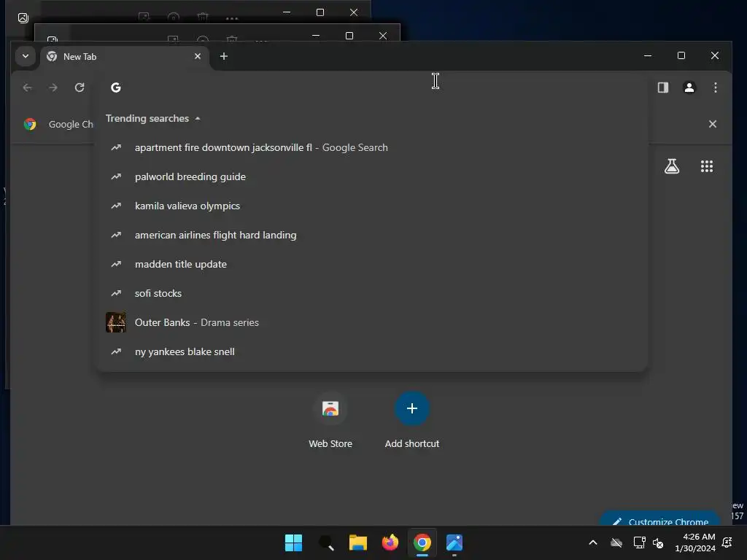
Task: Choose apartment fire downtown jacksonville fl suggestion
Action: click(373, 147)
